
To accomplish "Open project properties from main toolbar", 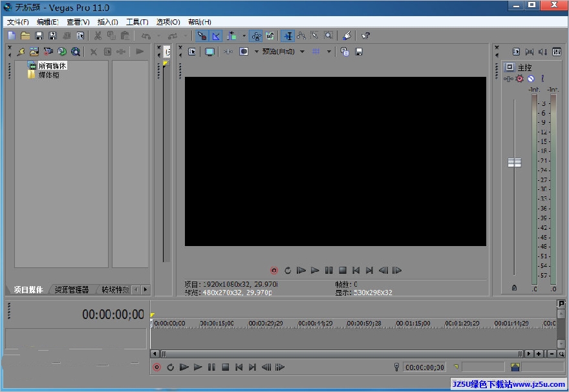I will [x=80, y=36].
